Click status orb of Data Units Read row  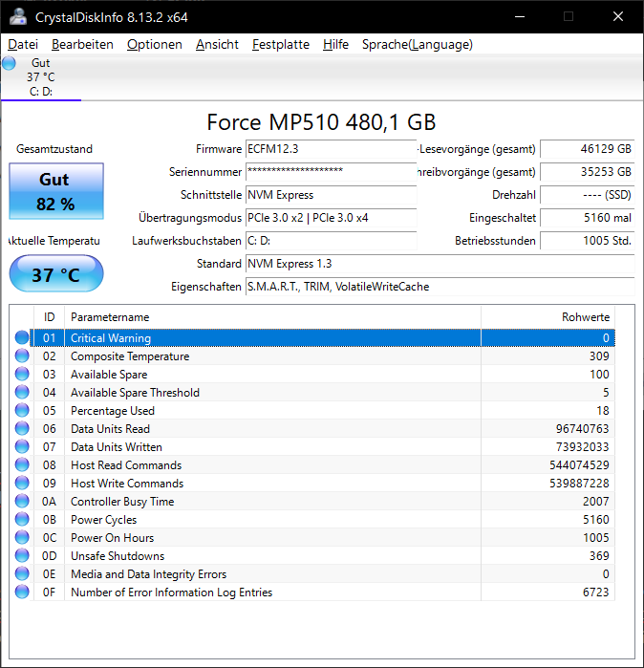pyautogui.click(x=22, y=428)
